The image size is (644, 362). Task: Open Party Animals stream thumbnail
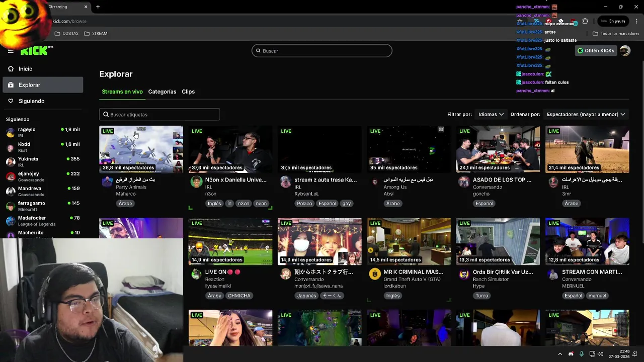point(141,149)
